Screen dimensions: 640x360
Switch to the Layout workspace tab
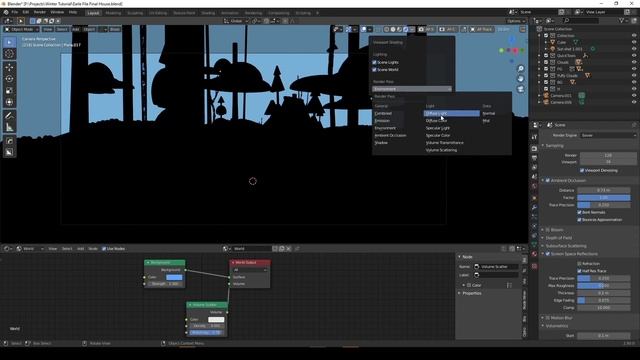93,13
